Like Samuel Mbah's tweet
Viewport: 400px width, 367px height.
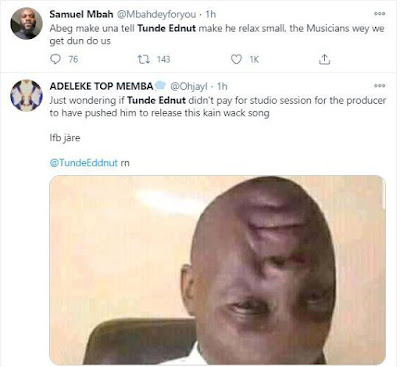(x=236, y=59)
